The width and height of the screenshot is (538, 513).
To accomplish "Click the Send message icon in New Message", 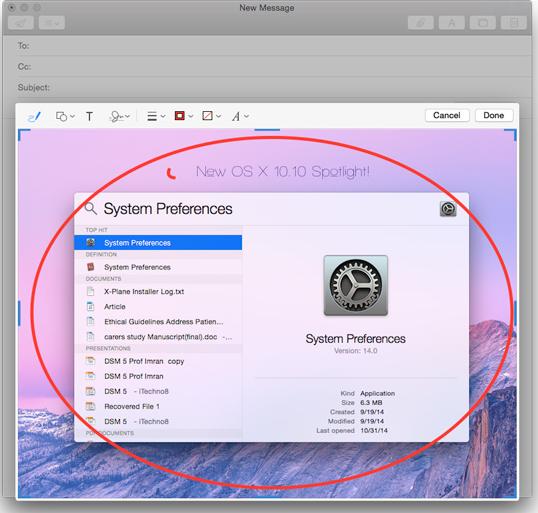I will pos(21,23).
